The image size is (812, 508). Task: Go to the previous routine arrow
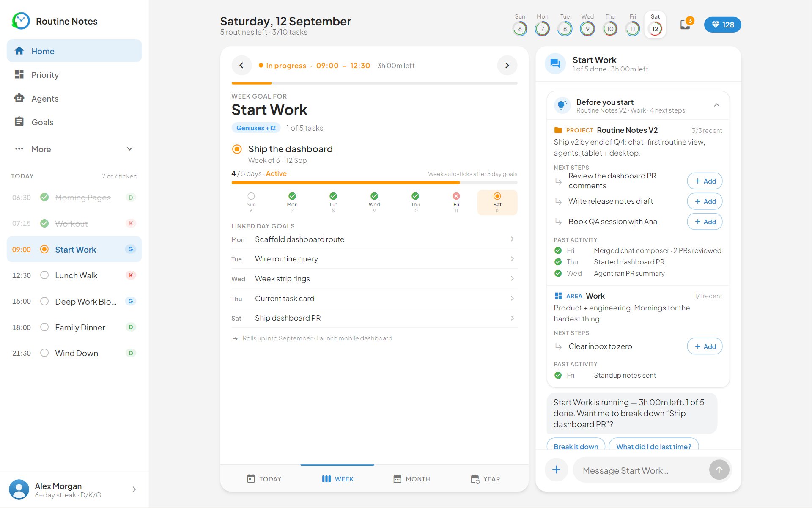pos(241,65)
